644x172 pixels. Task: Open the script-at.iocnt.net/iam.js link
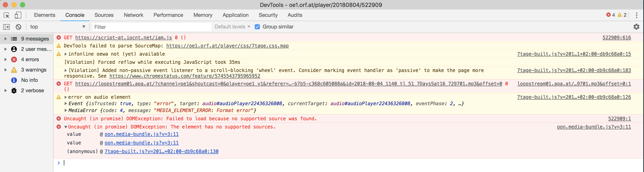pos(124,38)
